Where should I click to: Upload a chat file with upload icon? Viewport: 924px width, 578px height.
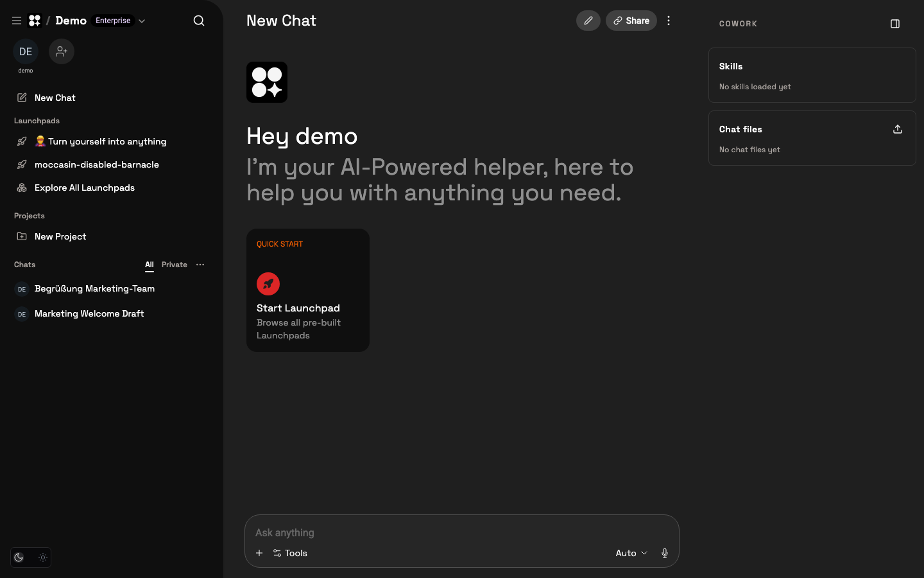[898, 129]
